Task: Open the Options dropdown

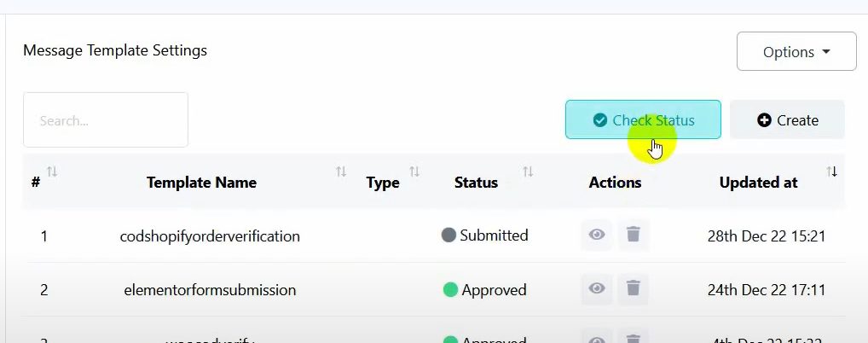Action: pos(796,52)
